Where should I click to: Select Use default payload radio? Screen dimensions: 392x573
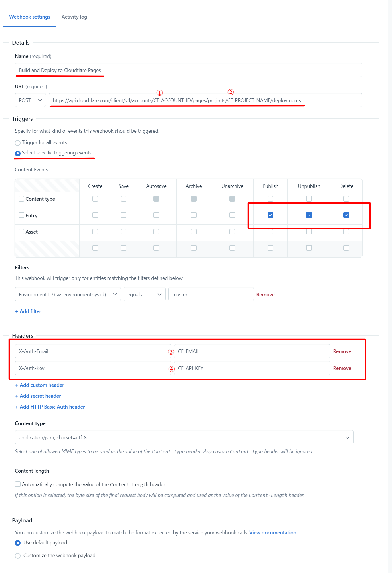click(18, 543)
